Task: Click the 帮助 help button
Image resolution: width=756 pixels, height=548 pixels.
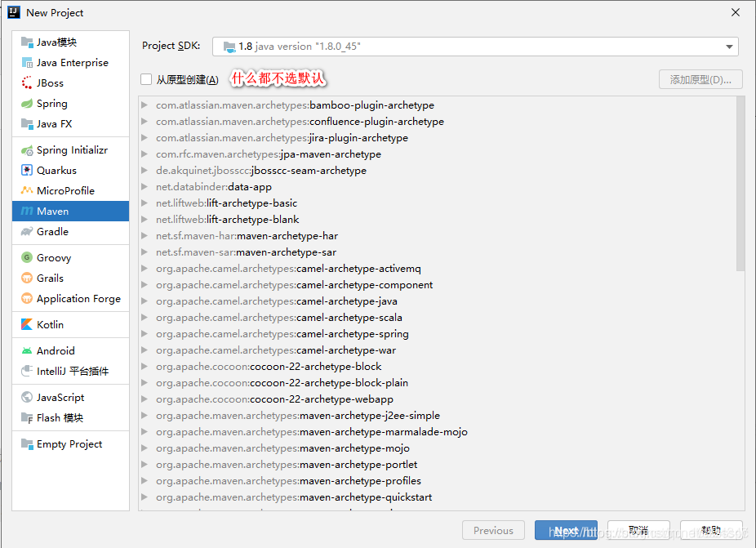Action: tap(711, 530)
